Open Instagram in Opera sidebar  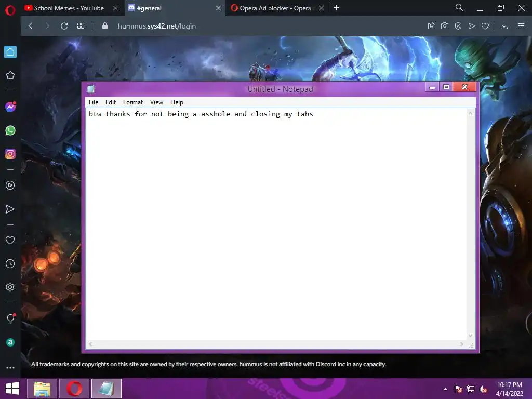tap(10, 154)
